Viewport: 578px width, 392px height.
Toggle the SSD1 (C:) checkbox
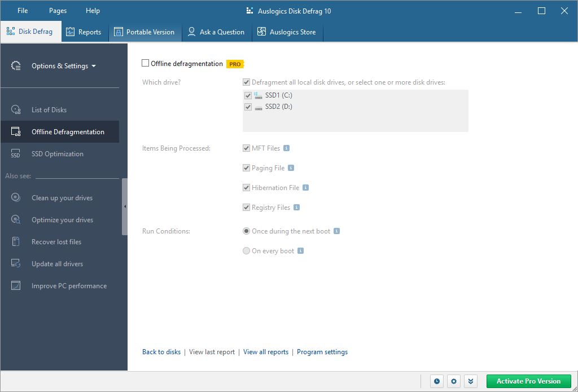[248, 96]
